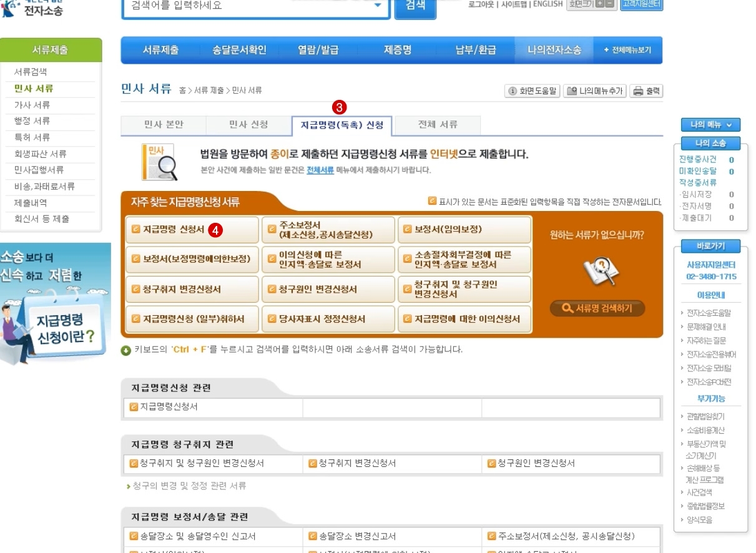Open 청구취지 변경신청서 in the 청구취지 관련 list
The width and height of the screenshot is (756, 553).
click(357, 464)
